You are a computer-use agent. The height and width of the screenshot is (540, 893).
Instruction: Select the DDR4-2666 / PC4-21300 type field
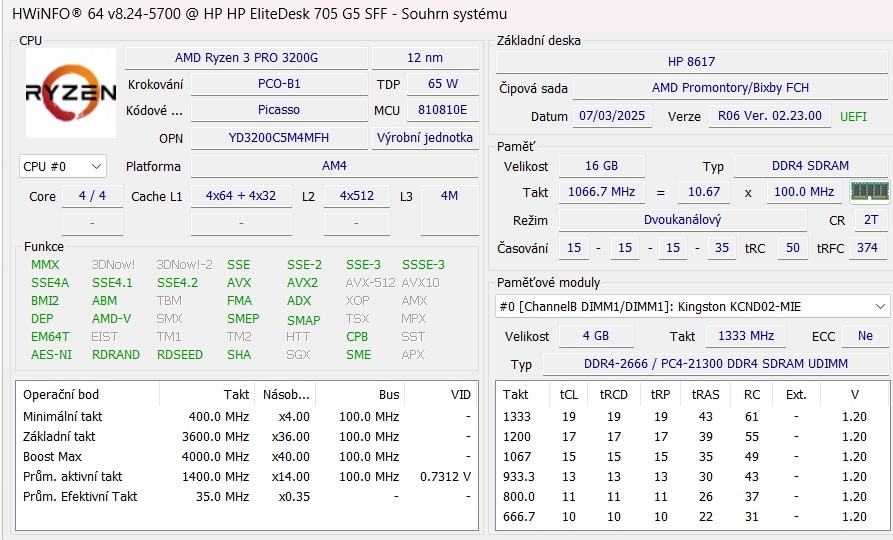716,364
